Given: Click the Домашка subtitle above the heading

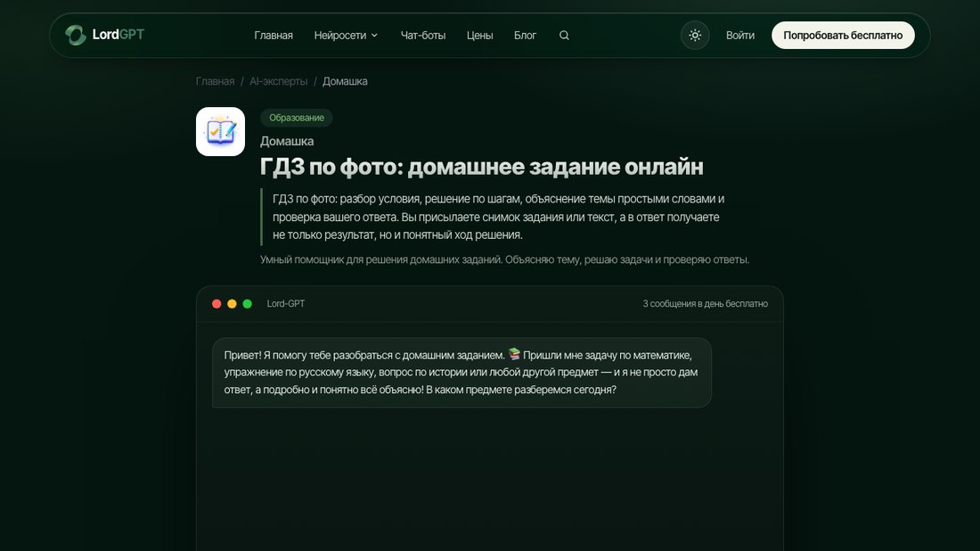Looking at the screenshot, I should (x=287, y=142).
